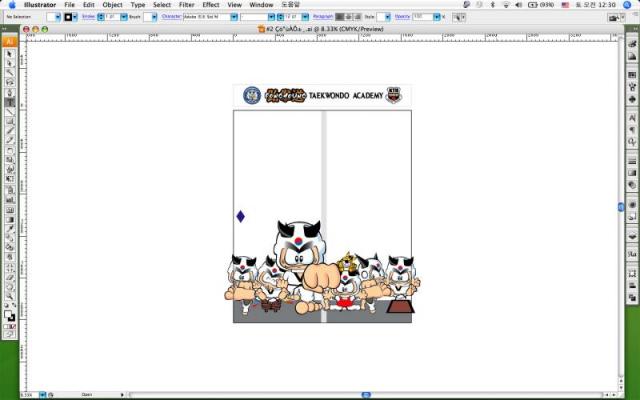Viewport: 640px width, 400px height.
Task: Click the Default Fill and Stroke icon
Action: (6, 305)
